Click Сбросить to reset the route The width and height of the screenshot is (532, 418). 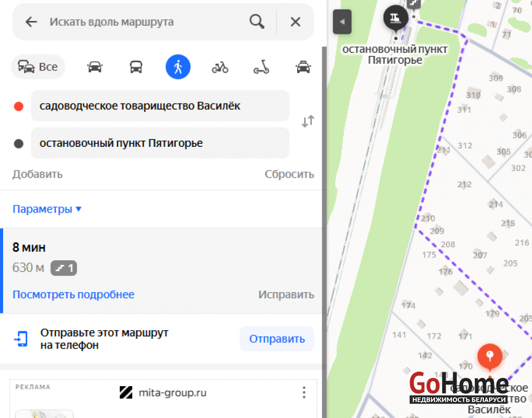pos(289,174)
